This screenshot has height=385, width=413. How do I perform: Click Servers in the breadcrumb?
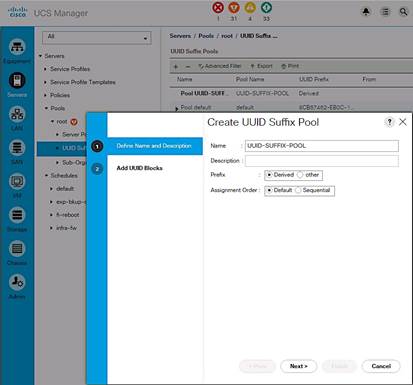180,36
